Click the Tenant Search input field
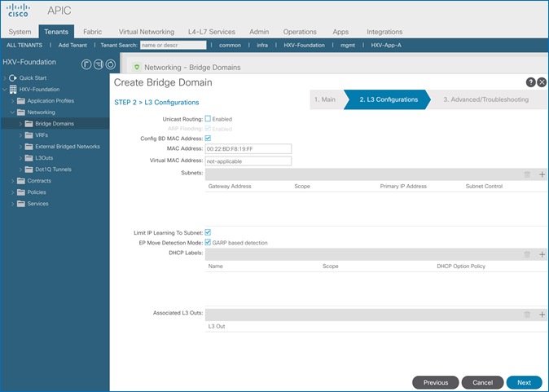Viewport: 549px width, 392px height. tap(173, 45)
